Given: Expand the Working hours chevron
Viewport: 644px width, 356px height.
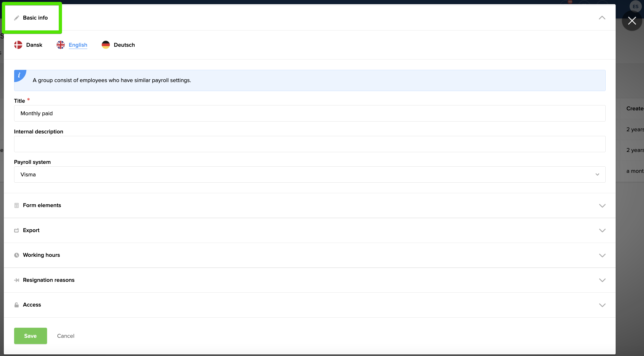Looking at the screenshot, I should (602, 255).
